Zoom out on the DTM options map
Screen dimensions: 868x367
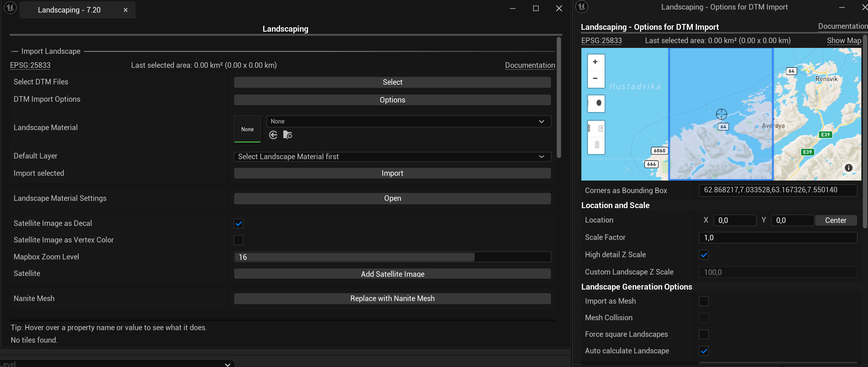(596, 78)
